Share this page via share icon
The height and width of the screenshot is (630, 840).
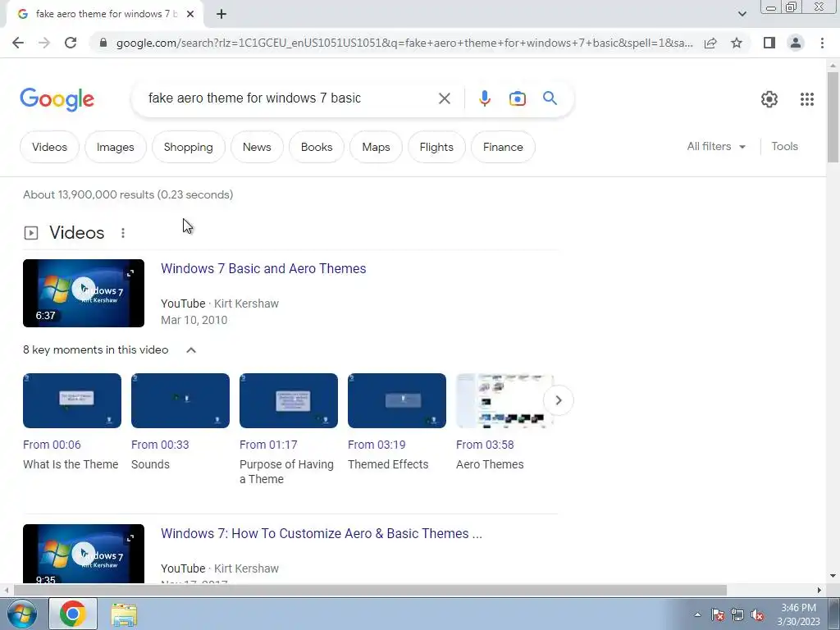710,43
